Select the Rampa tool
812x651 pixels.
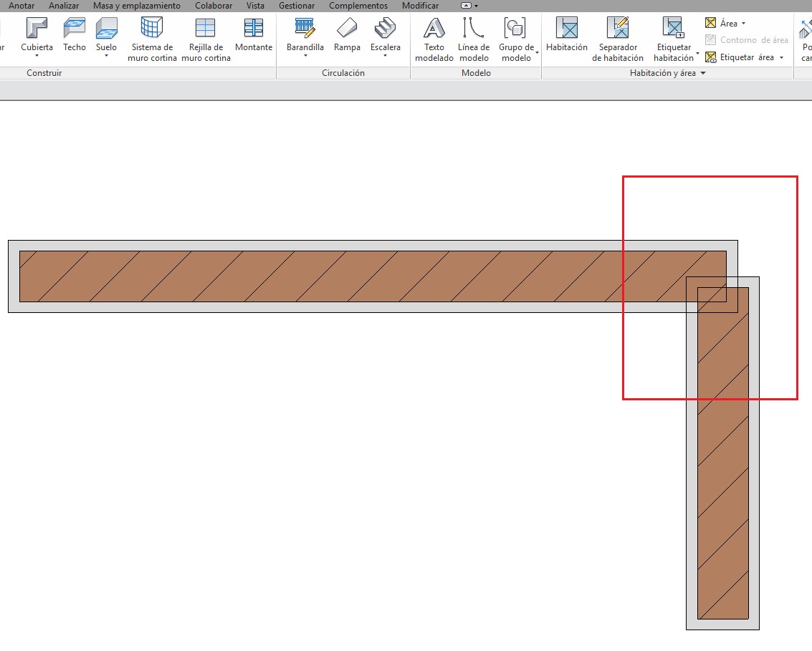pyautogui.click(x=347, y=36)
